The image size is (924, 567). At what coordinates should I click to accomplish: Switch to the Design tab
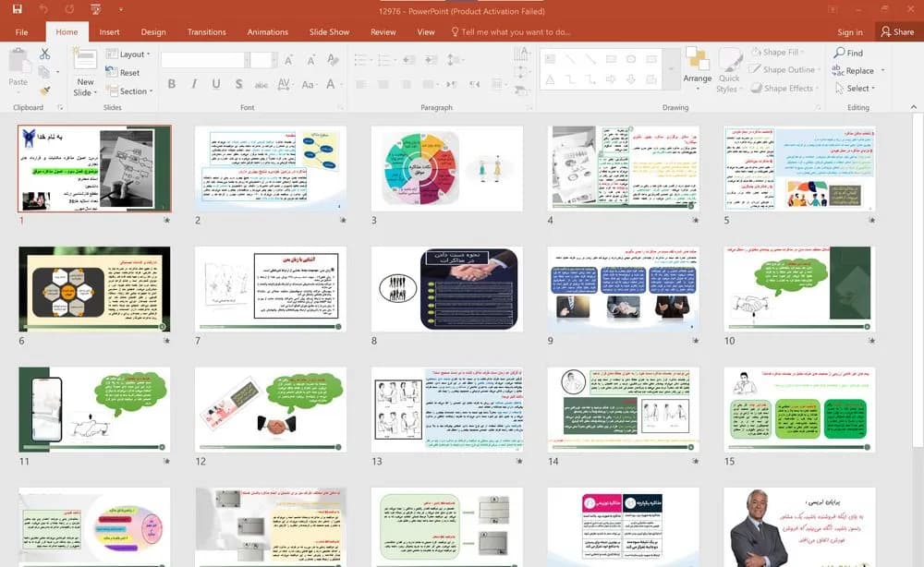click(x=153, y=32)
